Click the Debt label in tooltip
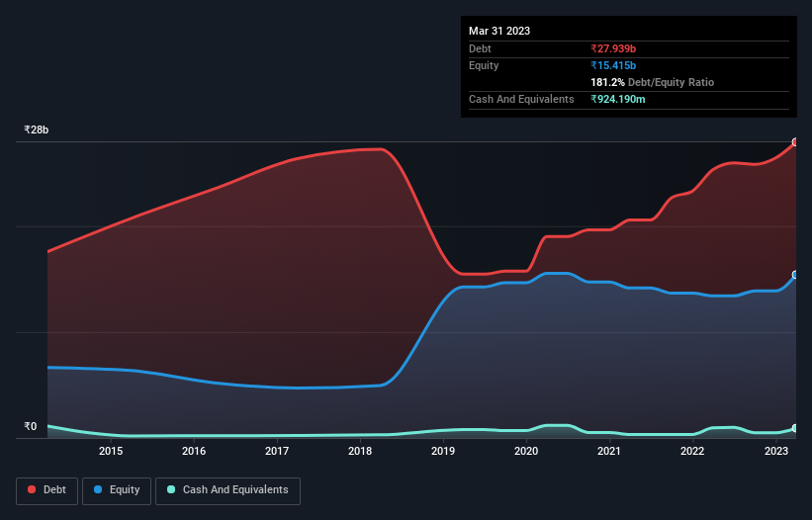 coord(480,48)
